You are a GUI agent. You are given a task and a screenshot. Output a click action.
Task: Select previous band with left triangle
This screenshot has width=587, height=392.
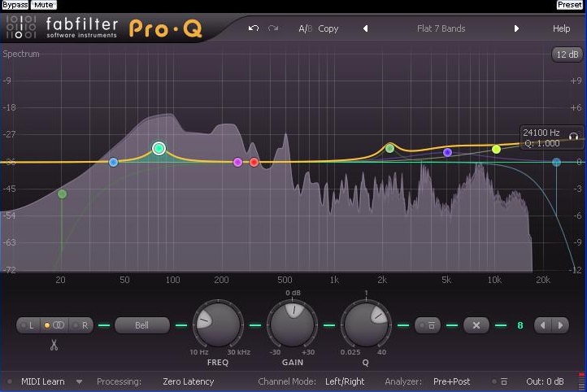coord(543,325)
